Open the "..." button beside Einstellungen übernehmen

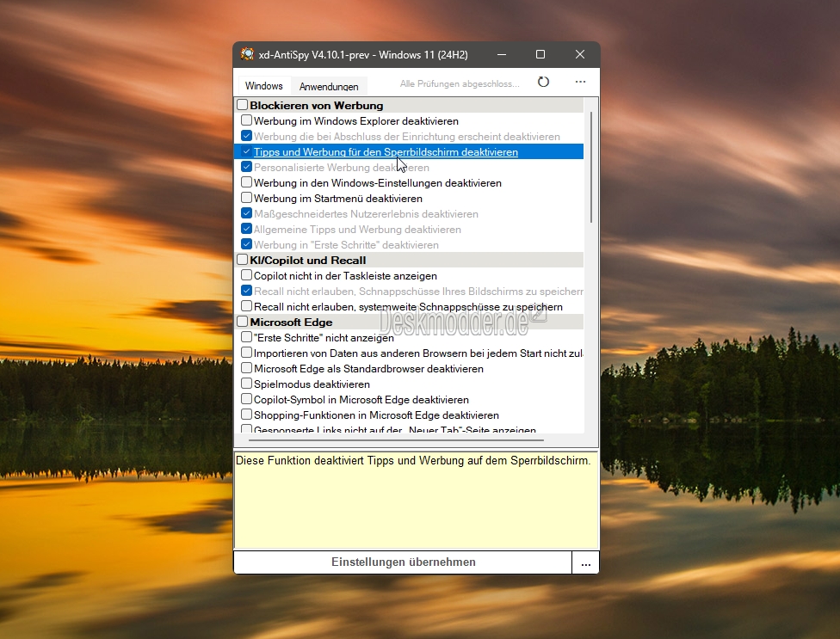click(585, 562)
